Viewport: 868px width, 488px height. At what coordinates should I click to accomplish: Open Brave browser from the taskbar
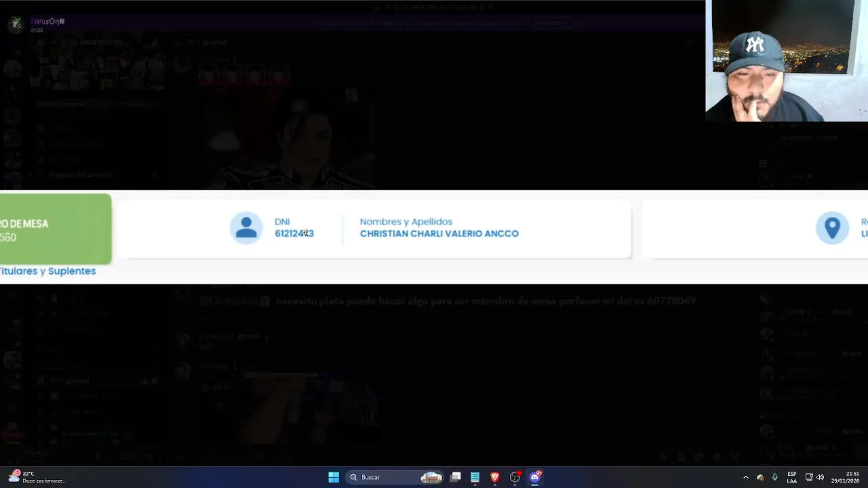495,477
